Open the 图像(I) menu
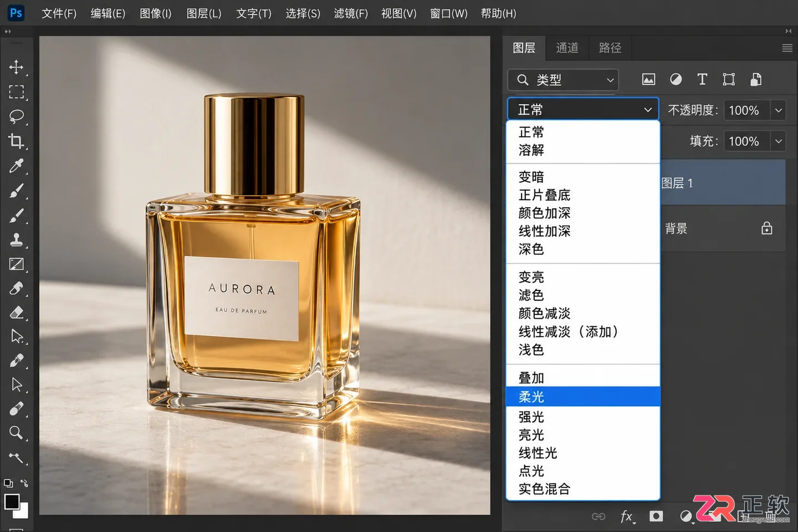Screen dimensions: 798x532 156,13
